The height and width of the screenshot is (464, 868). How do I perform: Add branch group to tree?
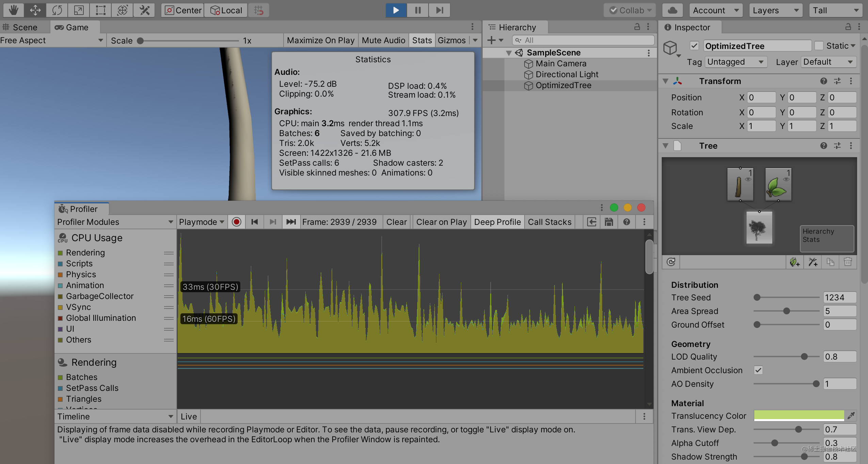(813, 262)
